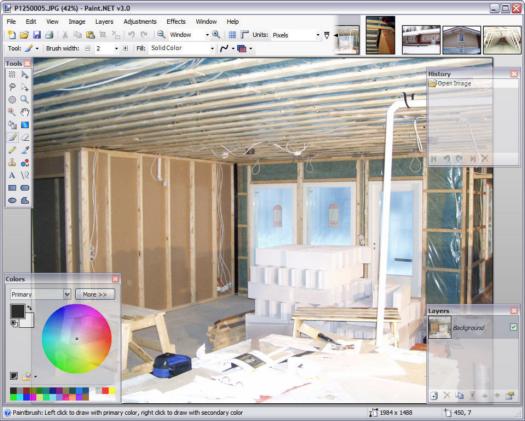Viewport: 525px width, 421px height.
Task: Select the Lasso Select tool
Action: pos(12,87)
